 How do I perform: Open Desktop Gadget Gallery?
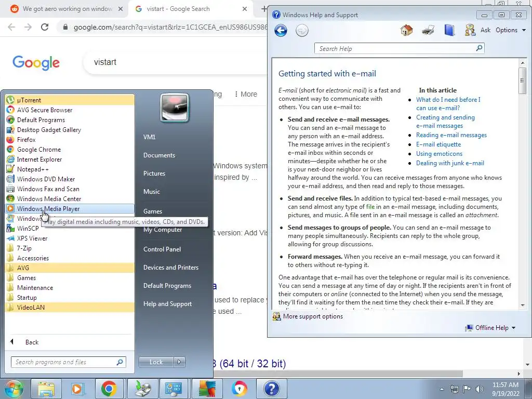point(70,129)
